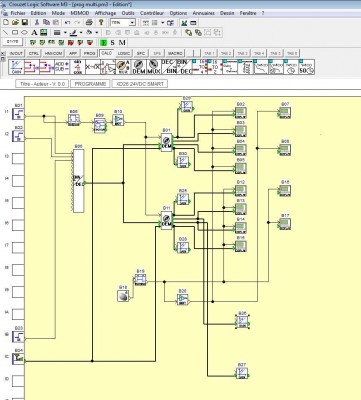The width and height of the screenshot is (361, 400).
Task: Switch to the LOGIC function tab
Action: (x=124, y=53)
